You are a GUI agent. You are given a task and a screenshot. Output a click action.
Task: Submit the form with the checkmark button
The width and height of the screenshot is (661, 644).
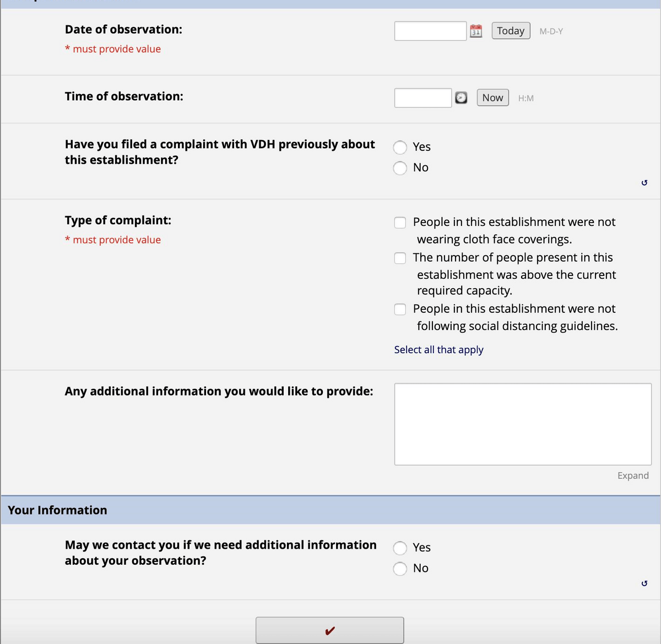330,630
